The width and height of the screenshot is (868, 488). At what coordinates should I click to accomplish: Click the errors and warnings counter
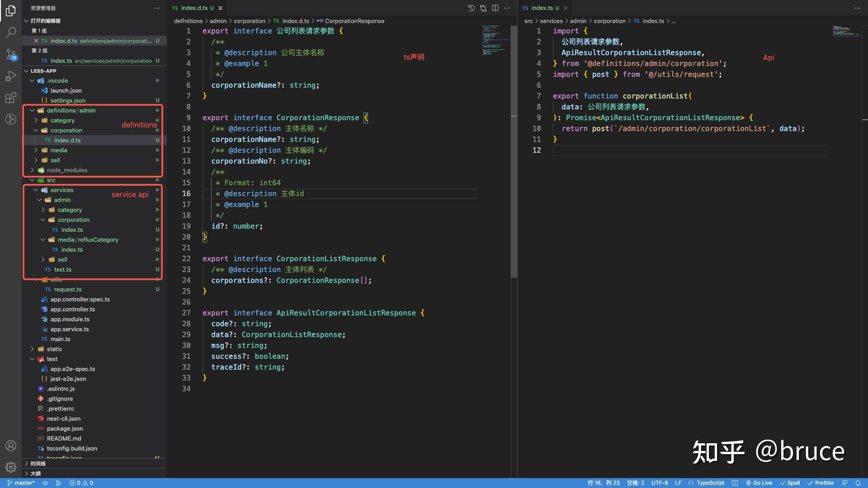[81, 483]
